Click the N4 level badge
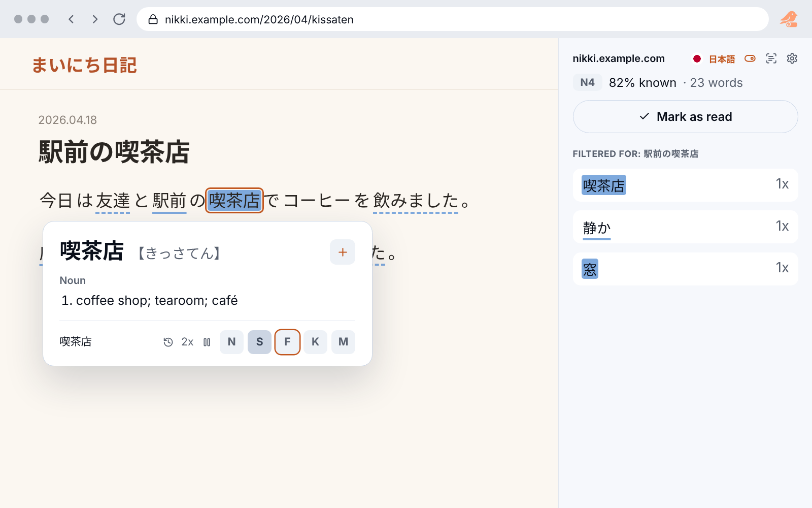 587,82
